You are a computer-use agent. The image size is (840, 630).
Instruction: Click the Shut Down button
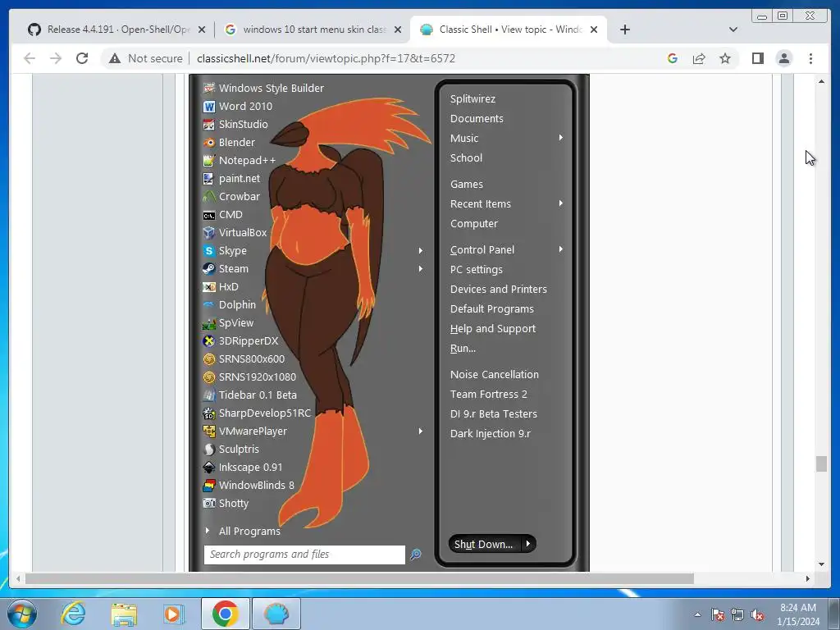[x=484, y=544]
